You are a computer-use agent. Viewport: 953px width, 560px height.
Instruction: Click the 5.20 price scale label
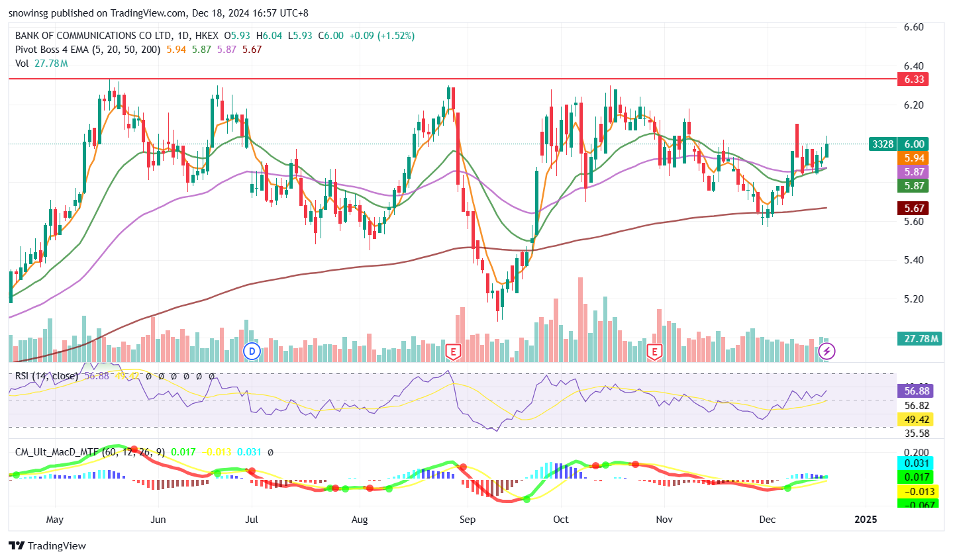[x=914, y=299]
